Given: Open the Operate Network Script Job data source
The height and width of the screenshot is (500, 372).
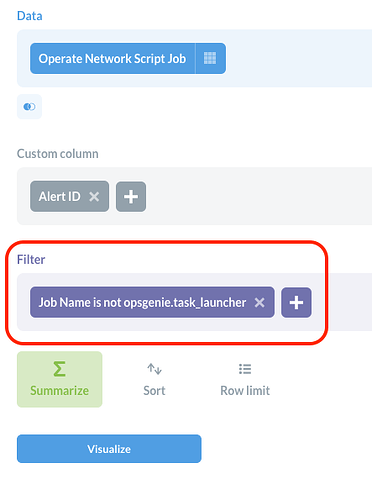Looking at the screenshot, I should pyautogui.click(x=112, y=58).
